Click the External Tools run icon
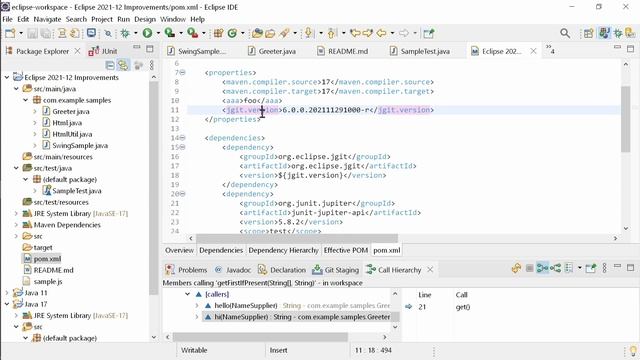Image resolution: width=640 pixels, height=360 pixels. click(x=192, y=33)
